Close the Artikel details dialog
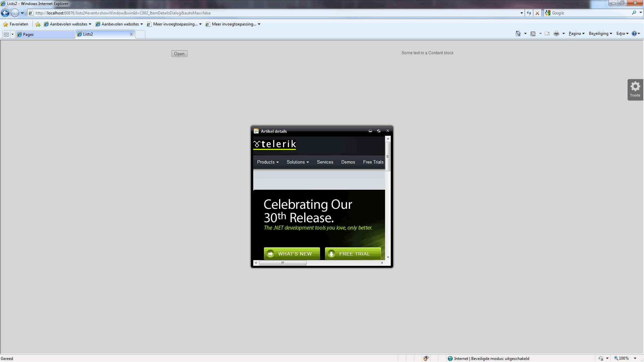Viewport: 644px width, 362px height. (x=388, y=131)
